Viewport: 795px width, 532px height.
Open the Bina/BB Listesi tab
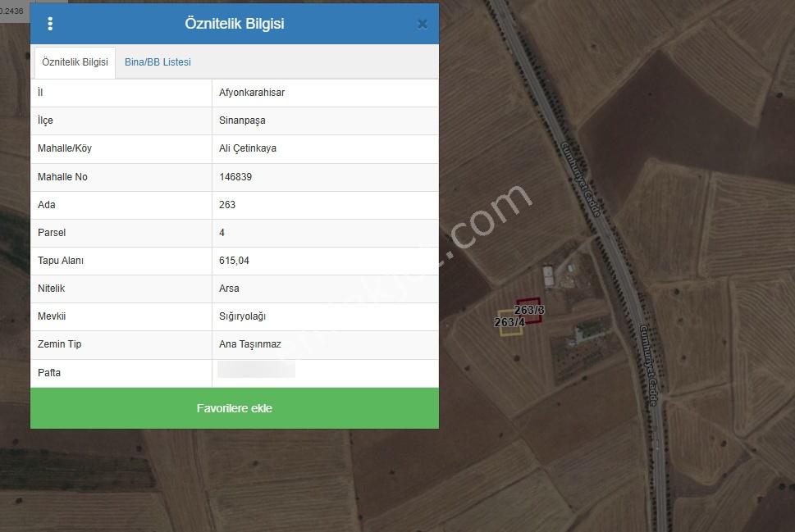coord(158,62)
